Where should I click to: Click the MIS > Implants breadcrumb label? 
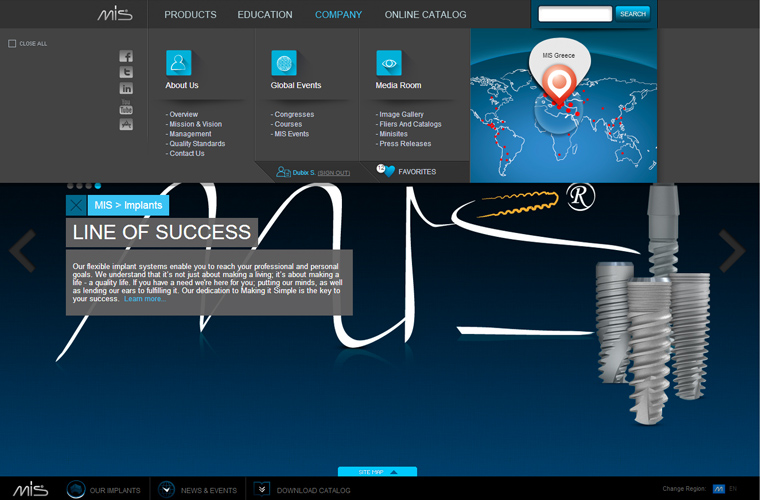coord(128,205)
